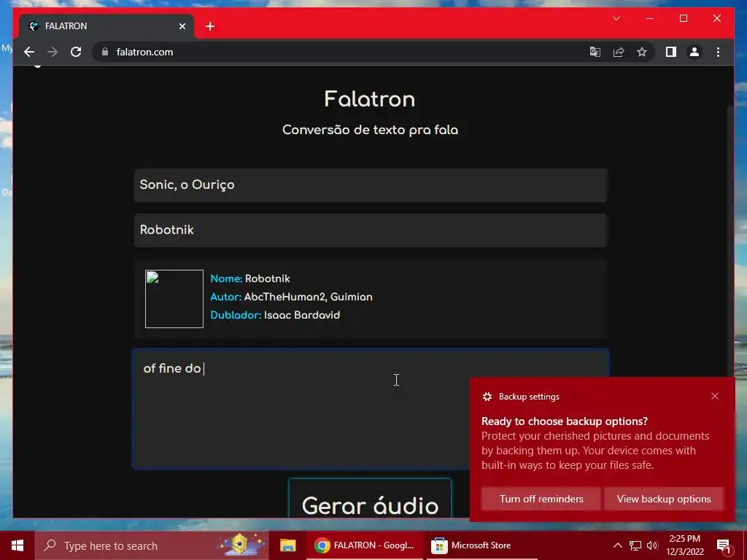The width and height of the screenshot is (747, 560).
Task: Open the Action Center notification icon
Action: (x=724, y=545)
